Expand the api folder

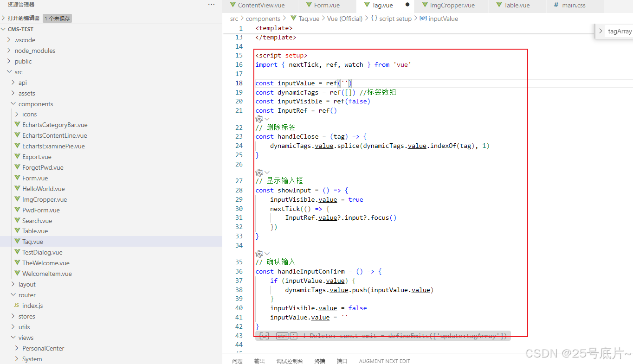click(13, 83)
